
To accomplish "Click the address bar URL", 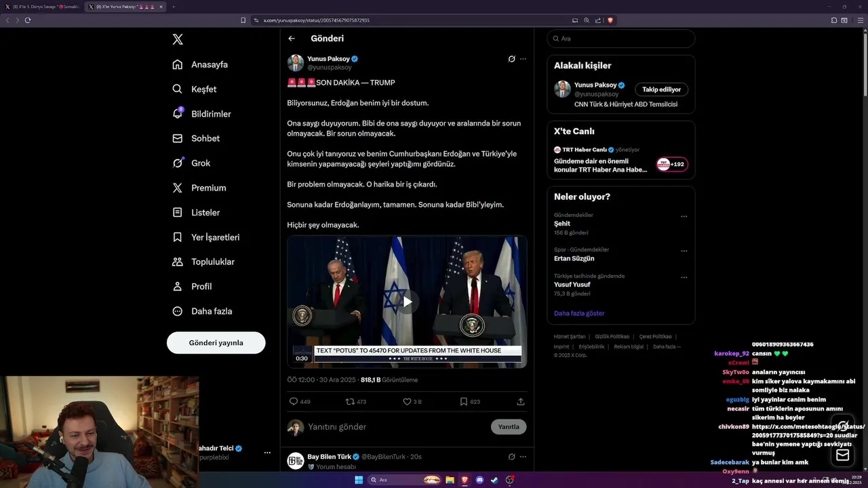I will tap(316, 20).
